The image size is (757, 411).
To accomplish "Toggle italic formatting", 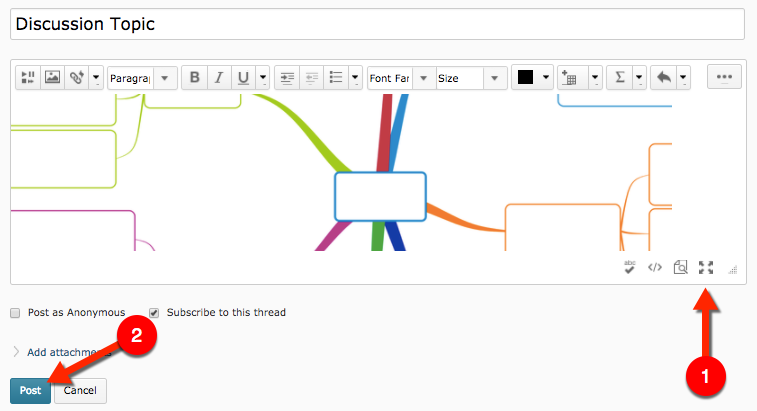I will 219,77.
